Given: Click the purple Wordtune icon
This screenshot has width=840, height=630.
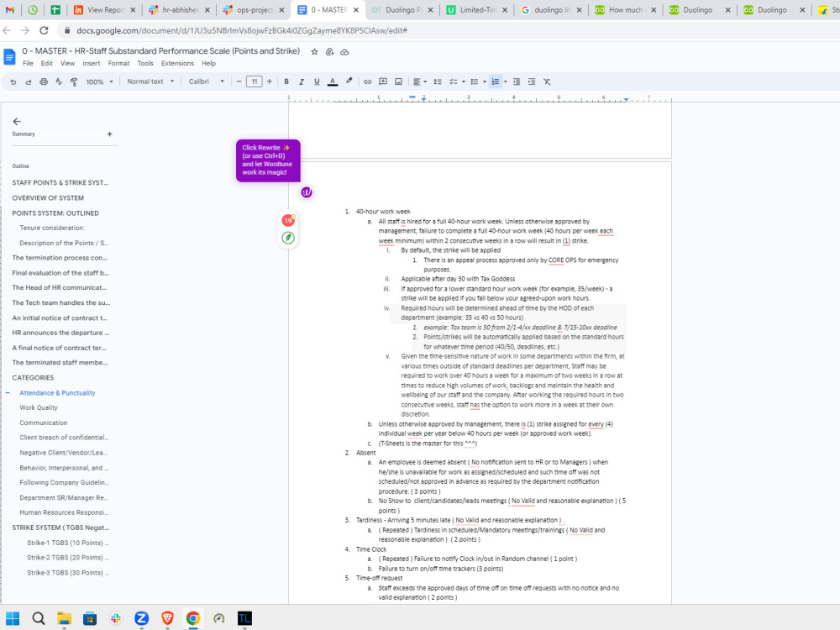Looking at the screenshot, I should (307, 192).
